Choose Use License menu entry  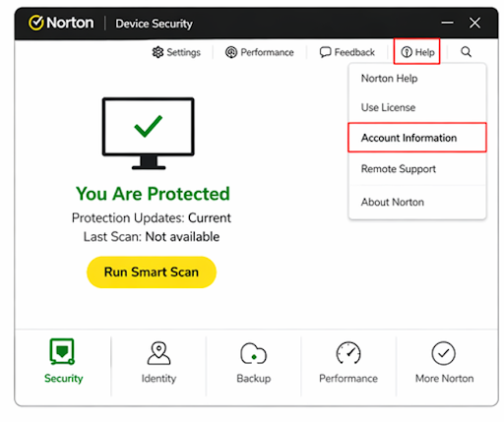417,107
